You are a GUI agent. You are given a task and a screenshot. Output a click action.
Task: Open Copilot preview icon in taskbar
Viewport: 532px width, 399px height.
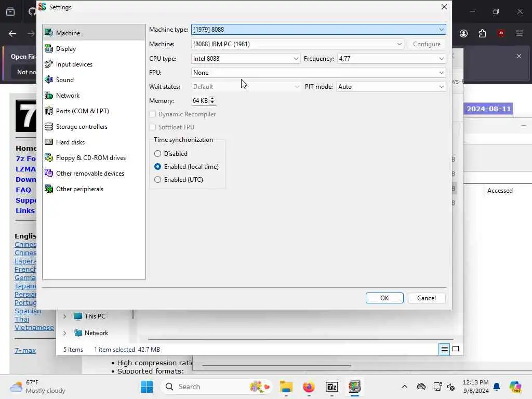pos(515,387)
